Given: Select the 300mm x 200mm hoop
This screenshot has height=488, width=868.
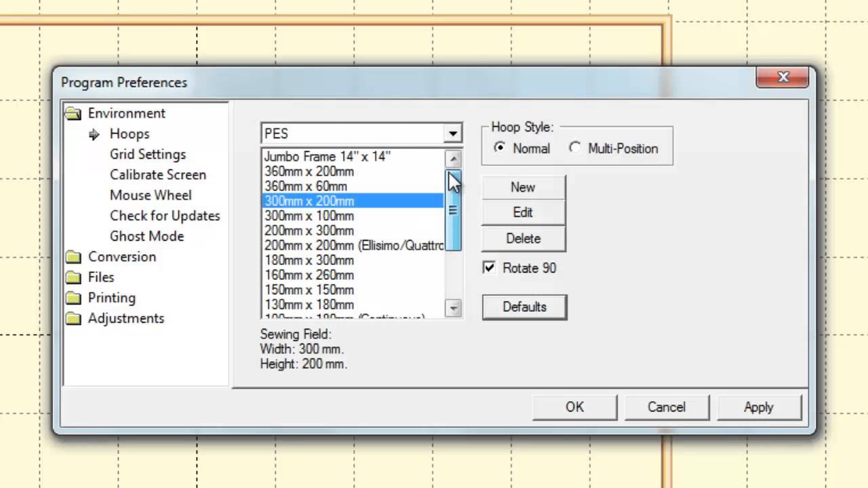Looking at the screenshot, I should 353,201.
